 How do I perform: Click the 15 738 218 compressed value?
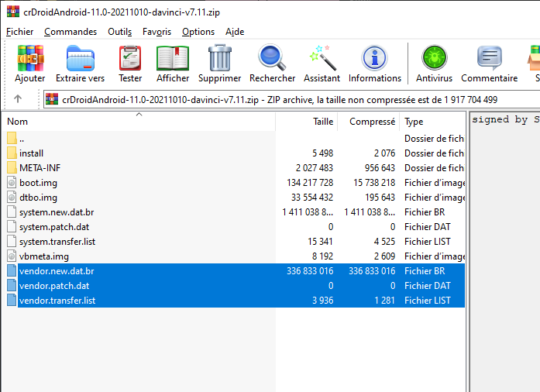[374, 183]
